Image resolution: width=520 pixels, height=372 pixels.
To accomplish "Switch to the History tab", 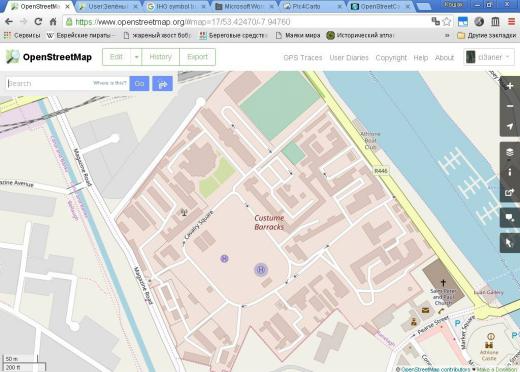I will [160, 57].
